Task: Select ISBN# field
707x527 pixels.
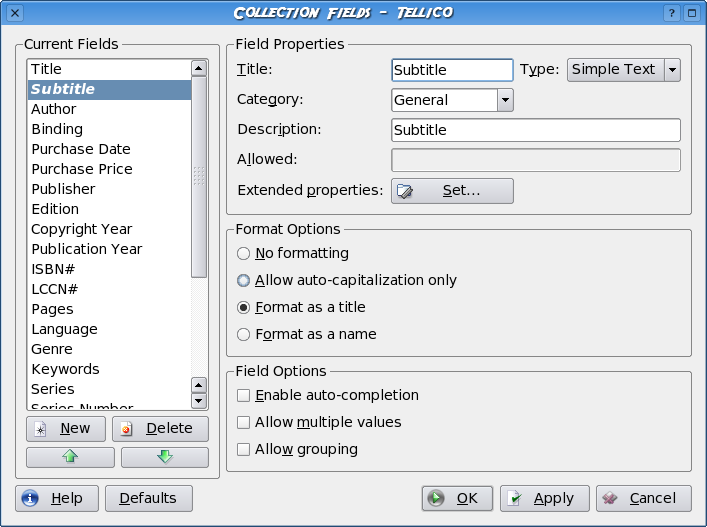Action: [x=110, y=269]
